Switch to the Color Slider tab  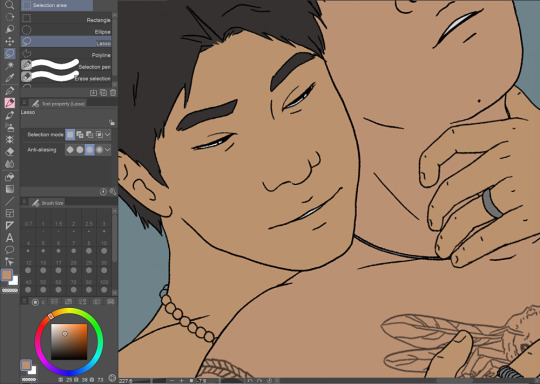click(x=54, y=302)
